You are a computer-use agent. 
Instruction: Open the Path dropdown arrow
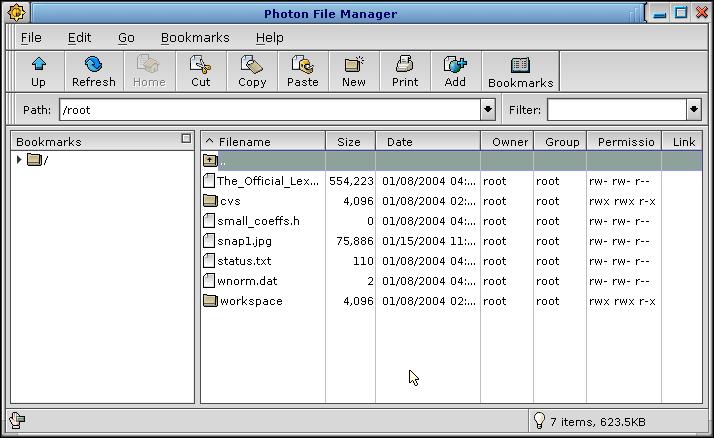tap(488, 110)
